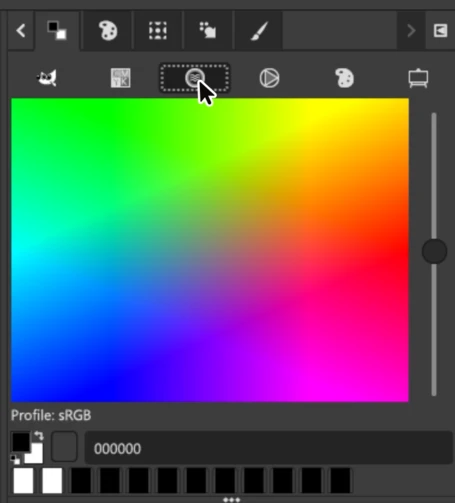Open the configure tab menu button
This screenshot has width=455, height=503.
click(440, 31)
